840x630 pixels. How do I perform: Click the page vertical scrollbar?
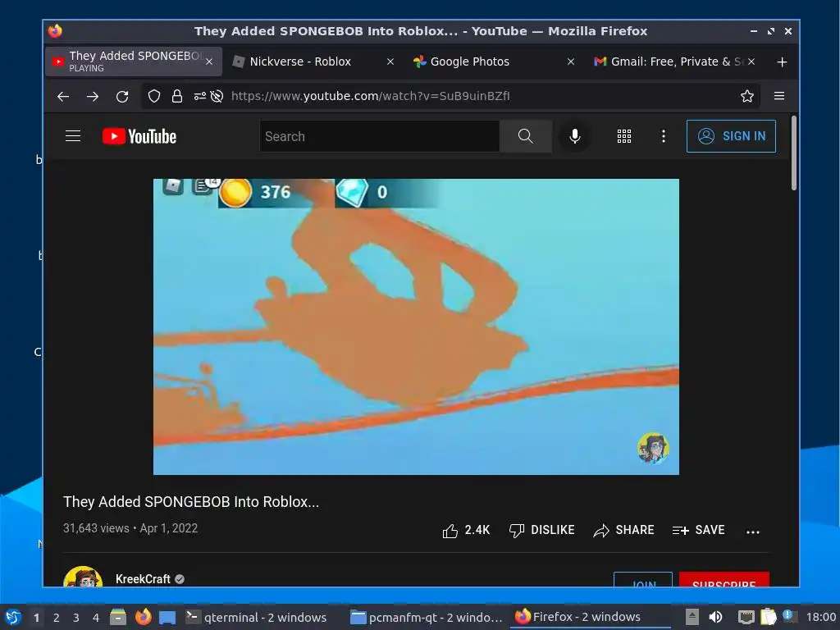794,153
